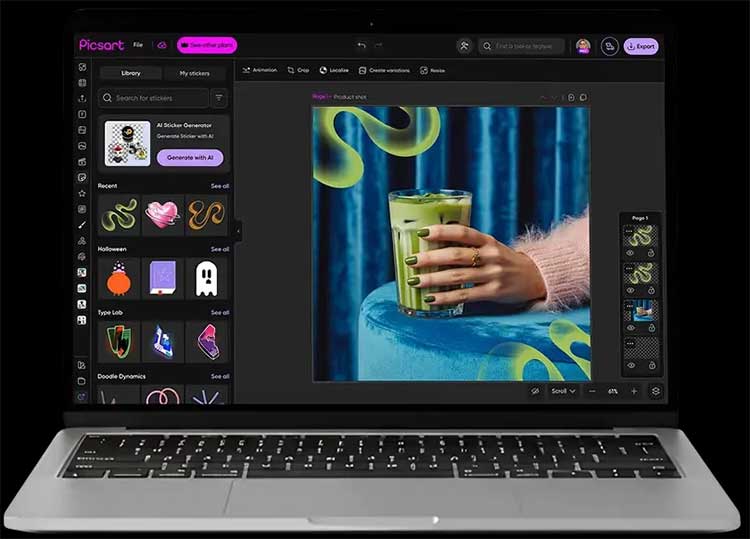The image size is (750, 539).
Task: Click Create variations in toolbar
Action: tap(384, 70)
